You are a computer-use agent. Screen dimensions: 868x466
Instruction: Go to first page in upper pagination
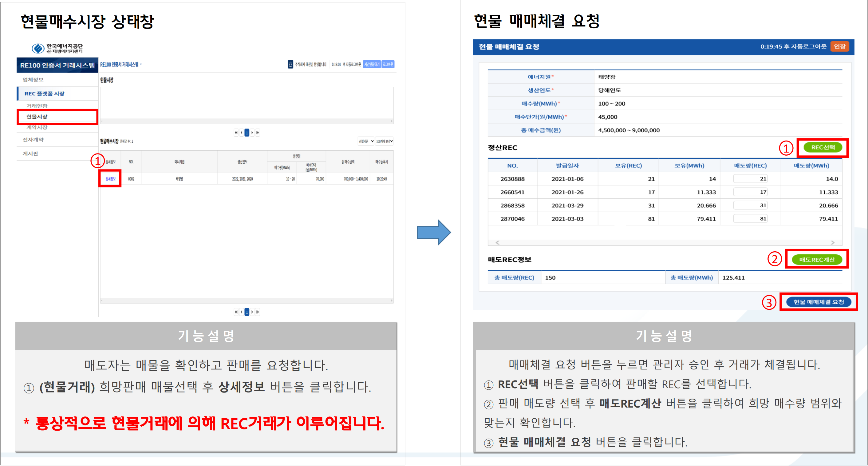coord(236,133)
